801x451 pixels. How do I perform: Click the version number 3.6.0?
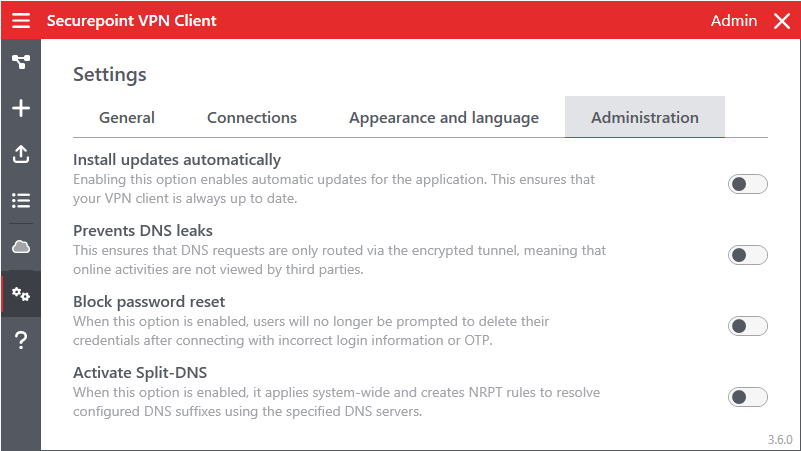(x=780, y=440)
